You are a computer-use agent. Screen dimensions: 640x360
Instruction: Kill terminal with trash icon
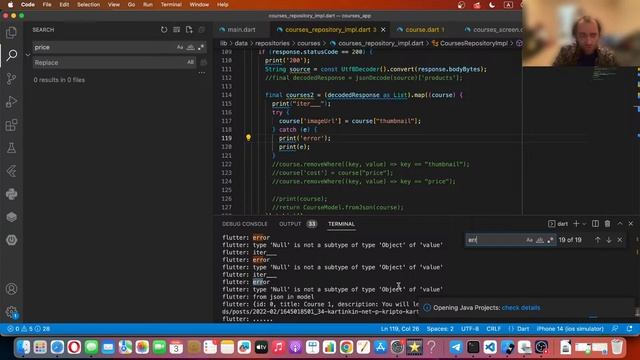click(x=607, y=224)
